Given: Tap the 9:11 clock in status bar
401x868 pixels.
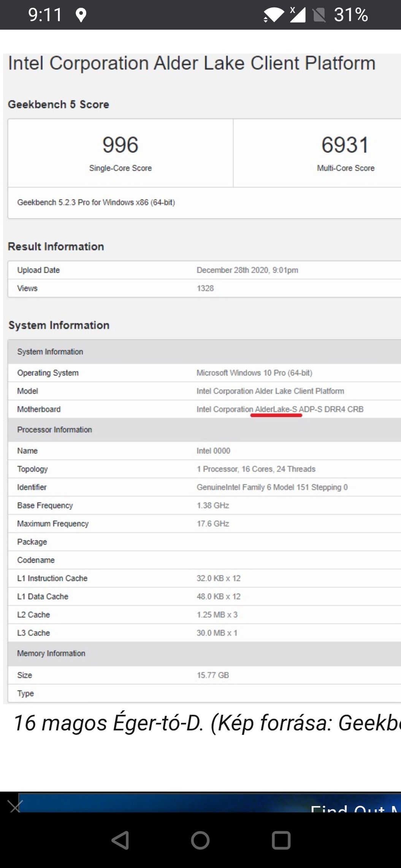Looking at the screenshot, I should point(45,15).
